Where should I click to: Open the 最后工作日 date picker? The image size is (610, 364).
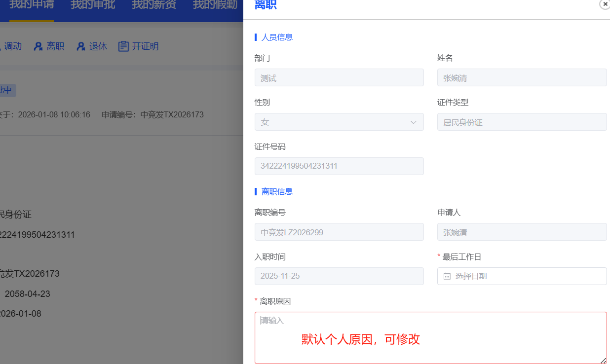[x=522, y=276]
